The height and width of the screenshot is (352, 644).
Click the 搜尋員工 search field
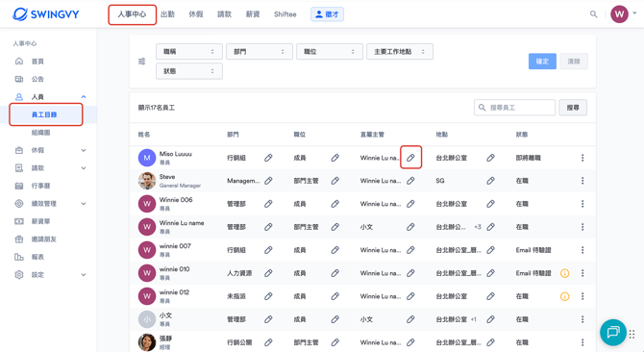(x=514, y=108)
